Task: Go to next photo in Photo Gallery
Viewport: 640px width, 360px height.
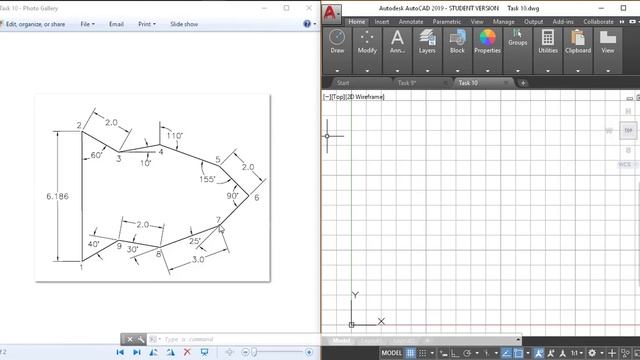Action: click(x=137, y=352)
